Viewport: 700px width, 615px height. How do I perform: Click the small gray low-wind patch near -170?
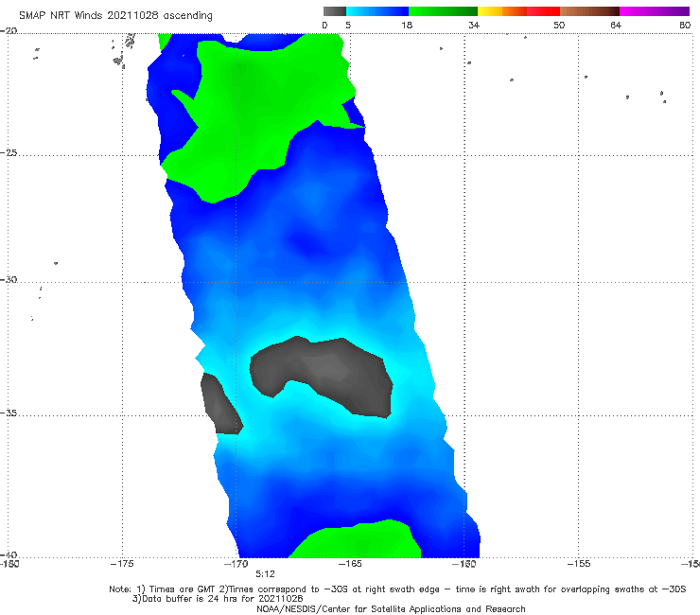point(220,406)
